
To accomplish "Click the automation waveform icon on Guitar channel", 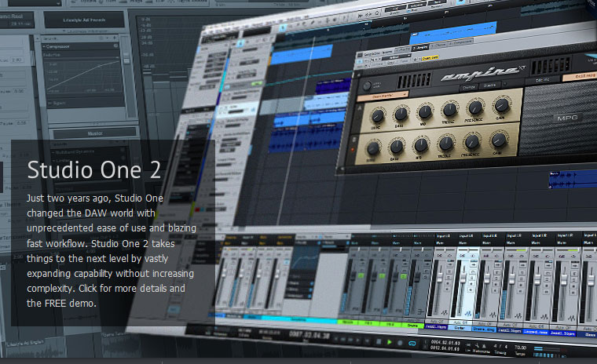I will click(468, 314).
